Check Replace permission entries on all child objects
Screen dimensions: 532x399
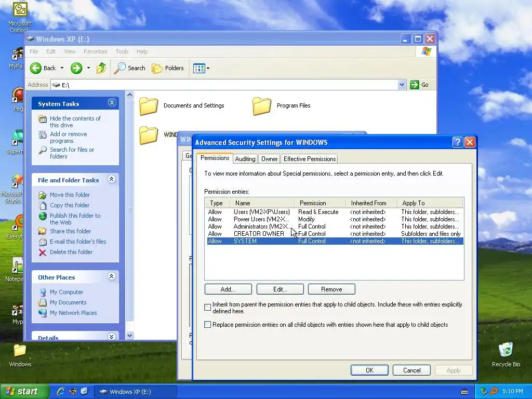click(x=208, y=325)
